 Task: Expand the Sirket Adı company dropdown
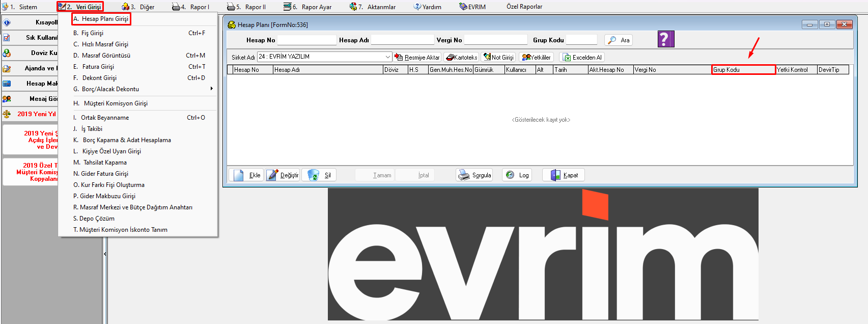coord(388,57)
